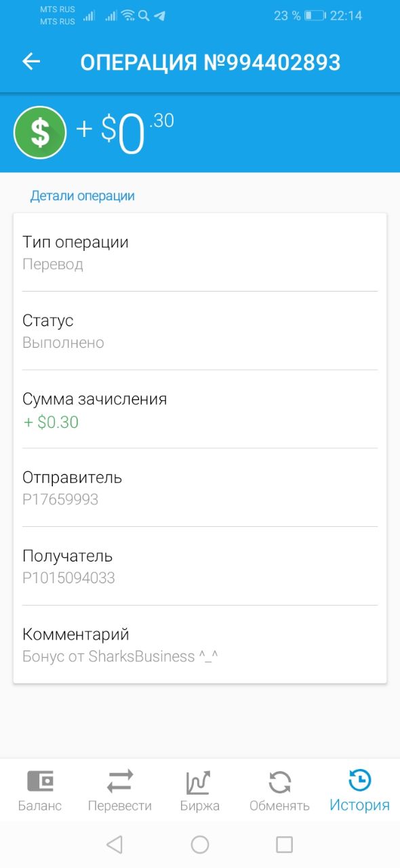This screenshot has width=400, height=868.
Task: Tap the Статус Выполнено row
Action: pos(200,331)
